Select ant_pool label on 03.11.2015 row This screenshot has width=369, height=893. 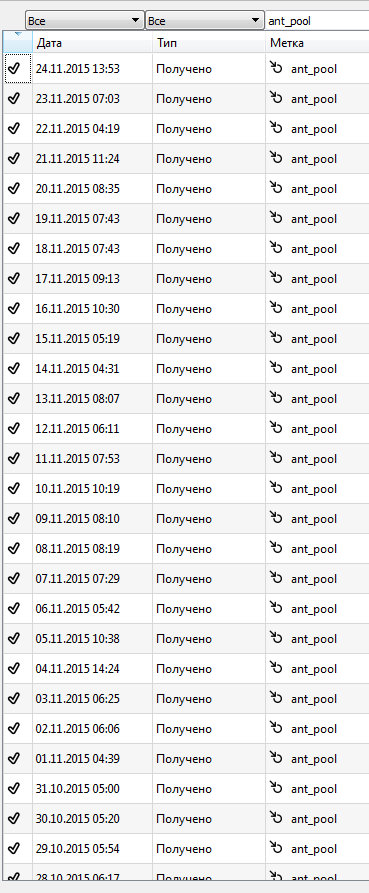tap(314, 699)
